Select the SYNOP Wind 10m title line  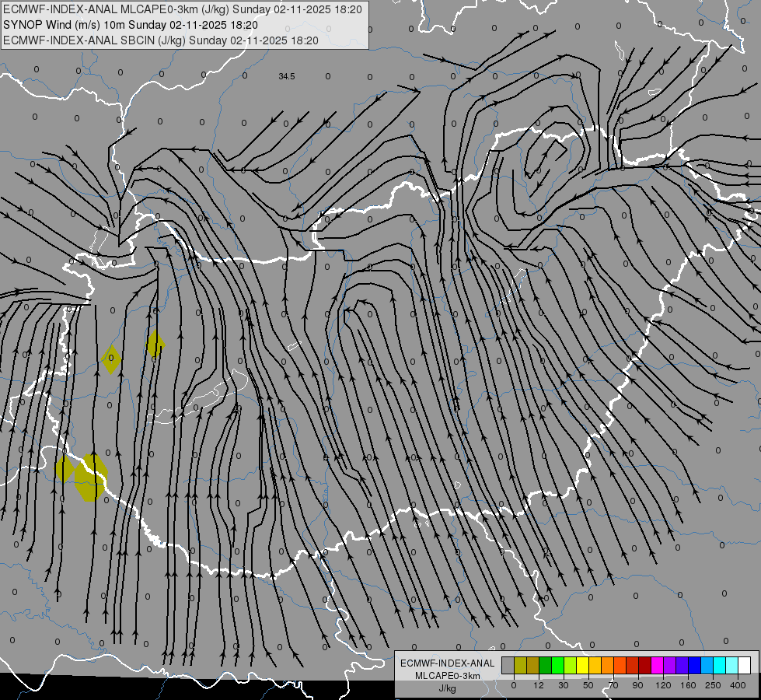[x=131, y=25]
